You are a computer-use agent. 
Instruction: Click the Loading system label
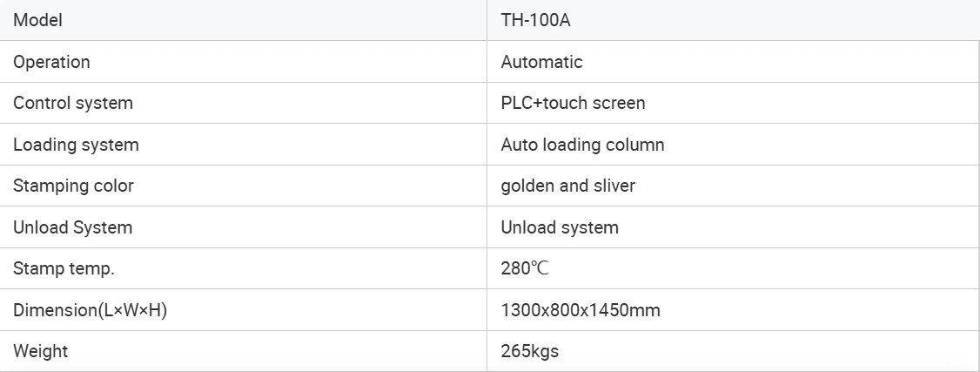tap(76, 145)
